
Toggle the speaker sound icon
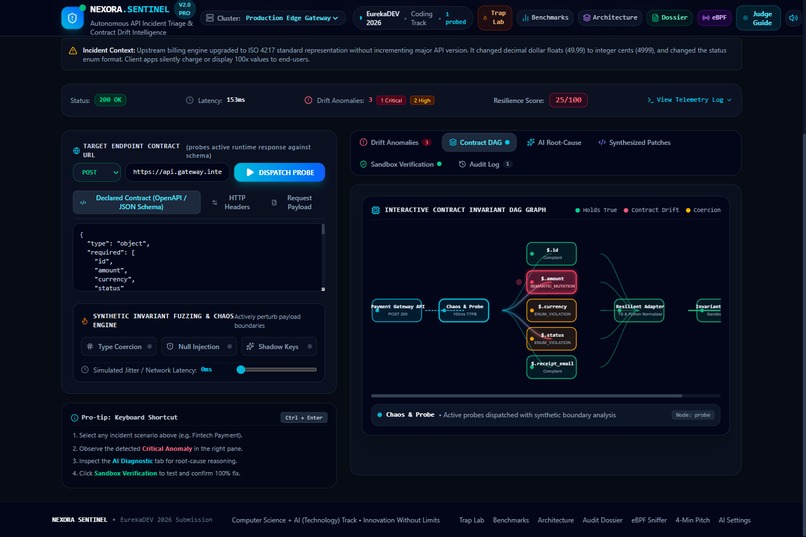(x=794, y=18)
